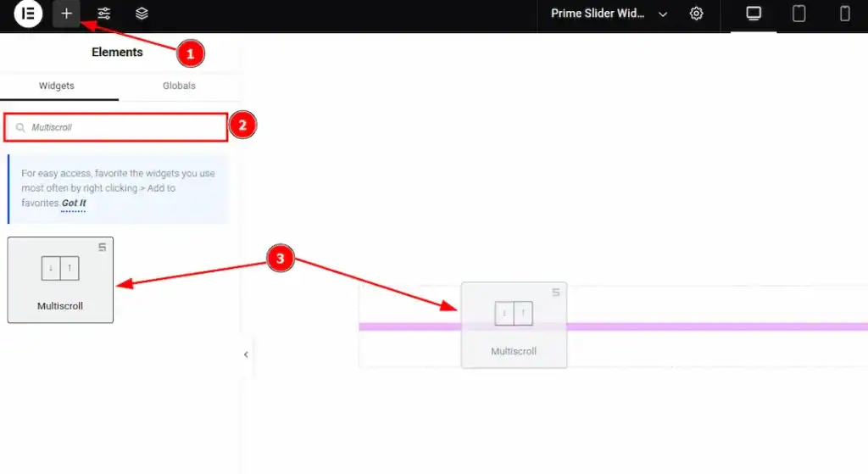868x474 pixels.
Task: Switch to mobile preview mode
Action: (845, 14)
